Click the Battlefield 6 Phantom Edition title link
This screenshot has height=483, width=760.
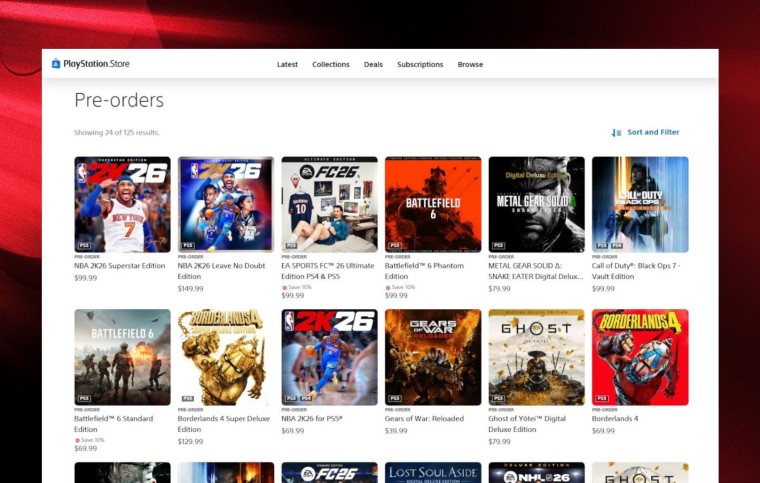click(x=424, y=271)
